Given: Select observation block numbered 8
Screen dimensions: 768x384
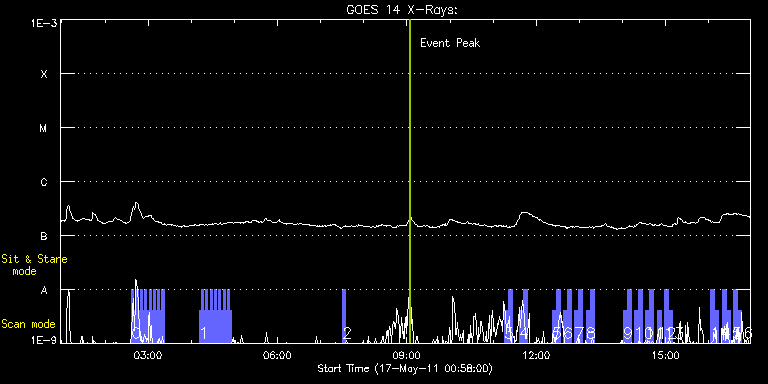Looking at the screenshot, I should [x=590, y=316].
